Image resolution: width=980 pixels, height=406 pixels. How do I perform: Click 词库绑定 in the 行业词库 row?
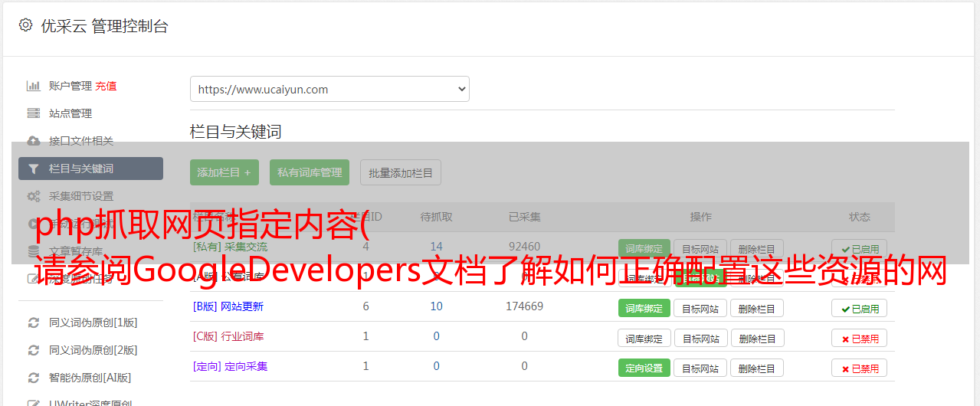pos(644,338)
